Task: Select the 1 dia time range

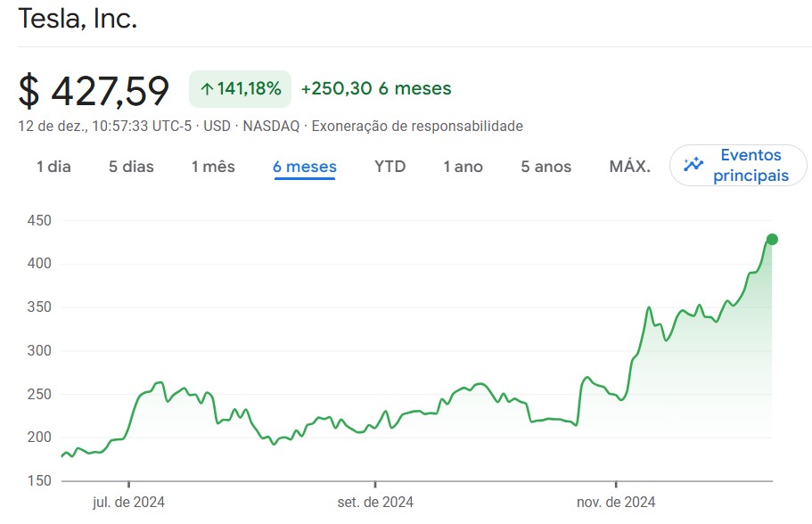Action: click(53, 167)
